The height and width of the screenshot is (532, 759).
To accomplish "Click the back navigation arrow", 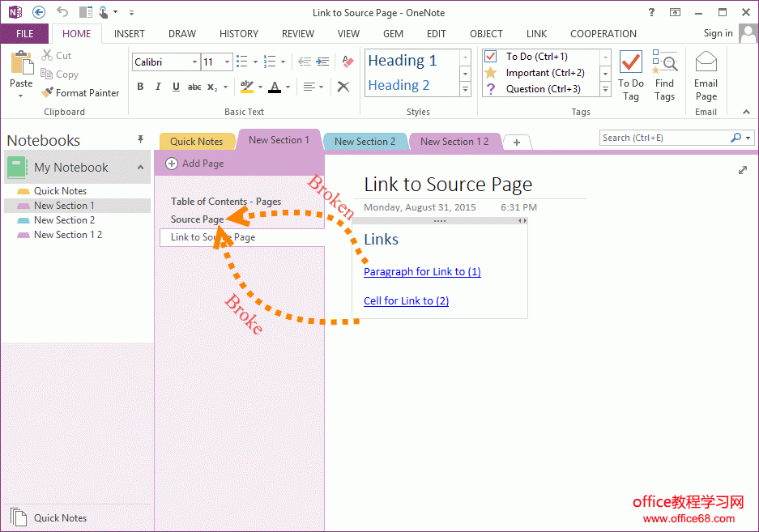I will pos(38,12).
